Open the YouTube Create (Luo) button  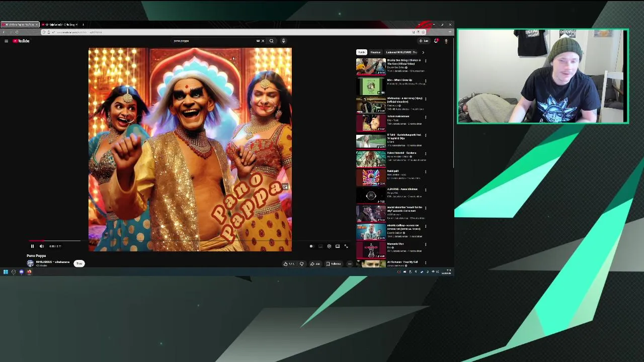424,41
